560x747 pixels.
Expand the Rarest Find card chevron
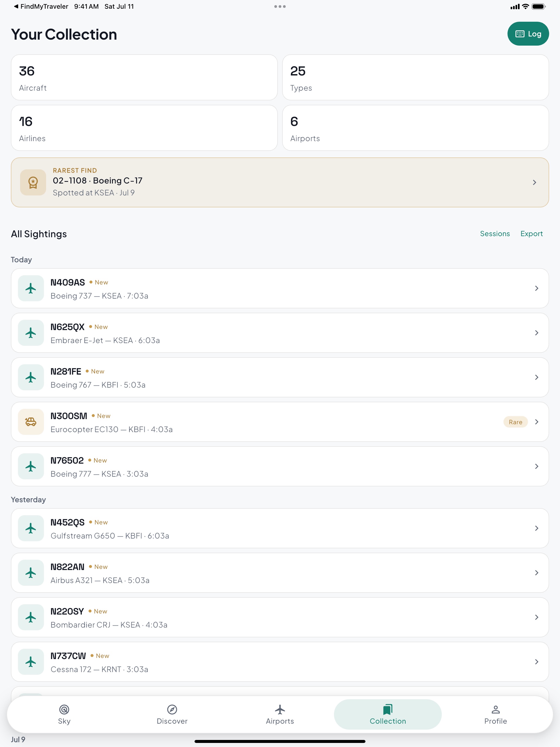[x=534, y=182]
